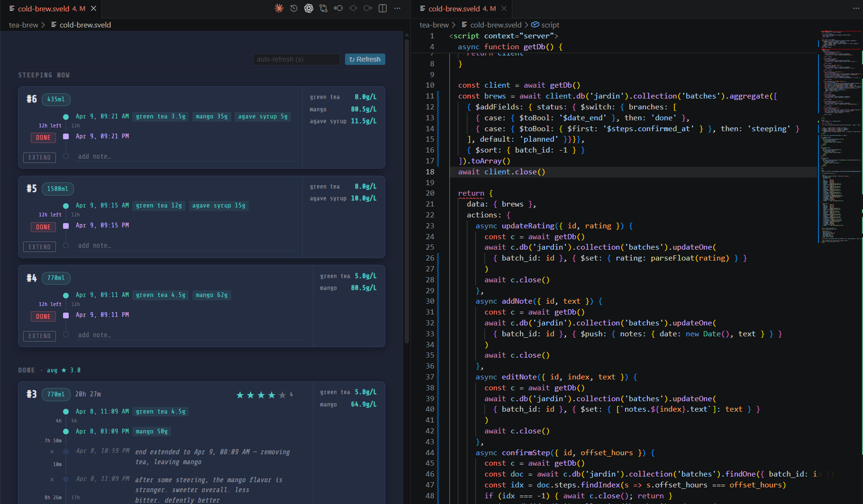Open the file history timeline icon
Screen dimensions: 863x504
pos(294,8)
